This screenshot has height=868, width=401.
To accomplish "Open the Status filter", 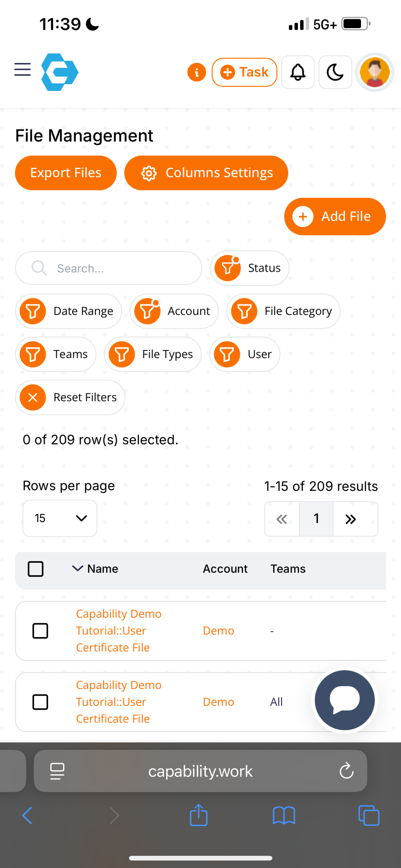I will (x=249, y=268).
